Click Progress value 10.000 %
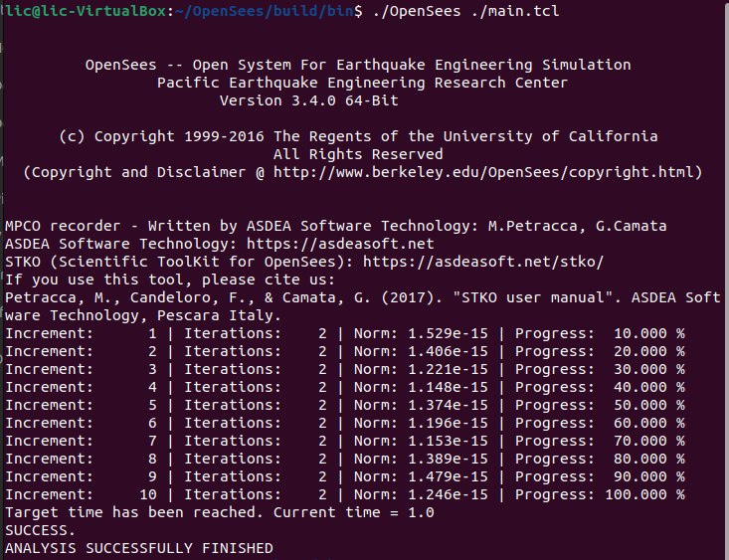This screenshot has height=560, width=729. 649,333
